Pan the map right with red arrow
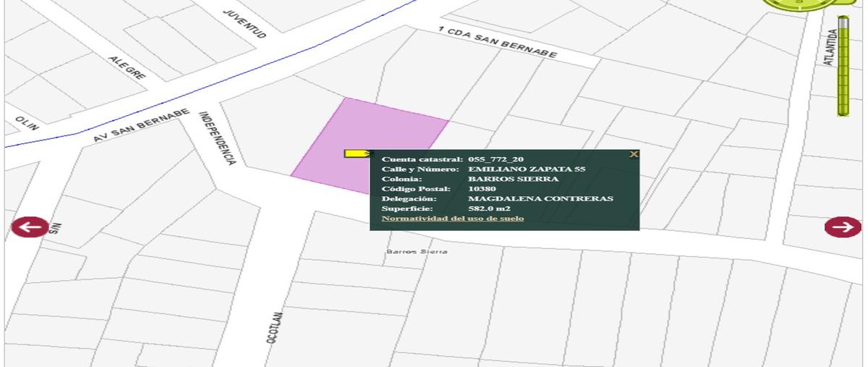868x367 pixels. [x=843, y=227]
